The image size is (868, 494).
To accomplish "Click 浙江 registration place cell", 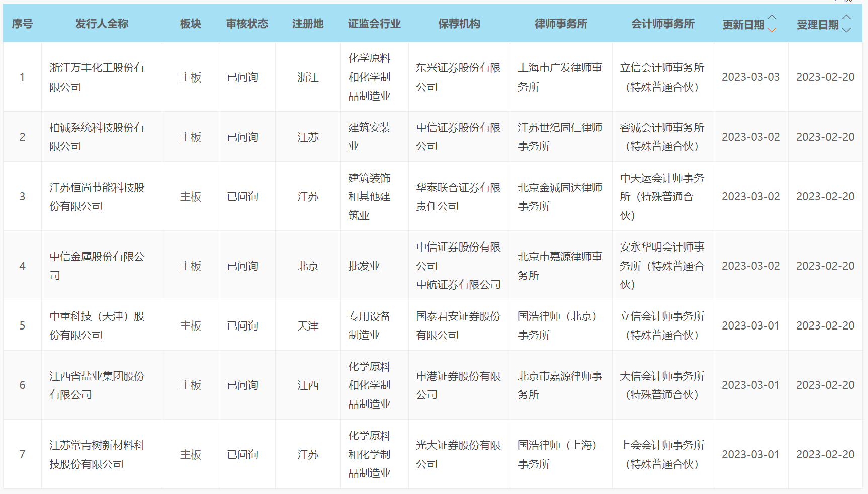I will (308, 77).
